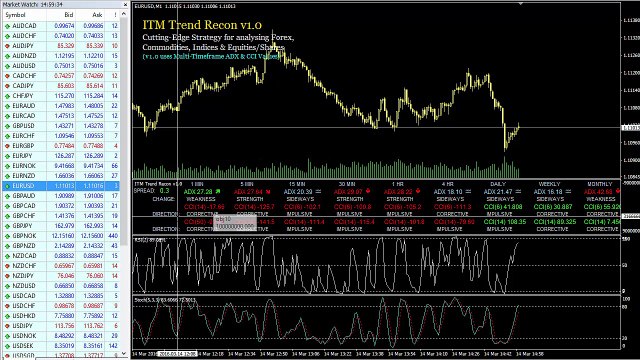Click the arrow icon beside USDJPY
The image size is (640, 360).
[x=7, y=326]
